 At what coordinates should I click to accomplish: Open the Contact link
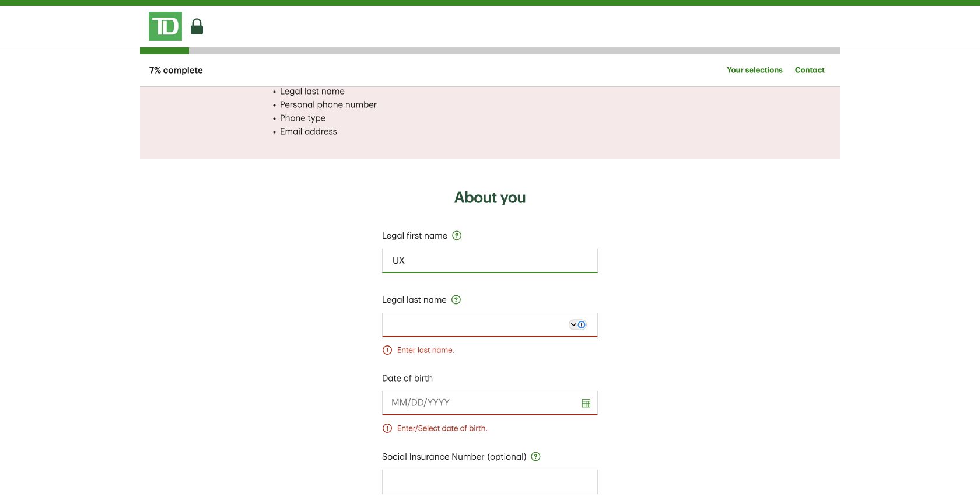click(810, 70)
